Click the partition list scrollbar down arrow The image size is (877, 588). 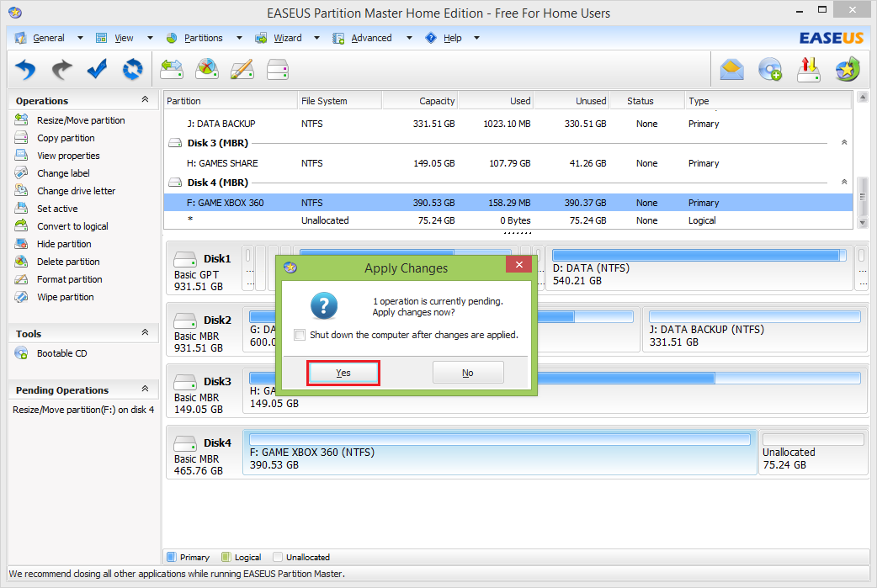(862, 221)
